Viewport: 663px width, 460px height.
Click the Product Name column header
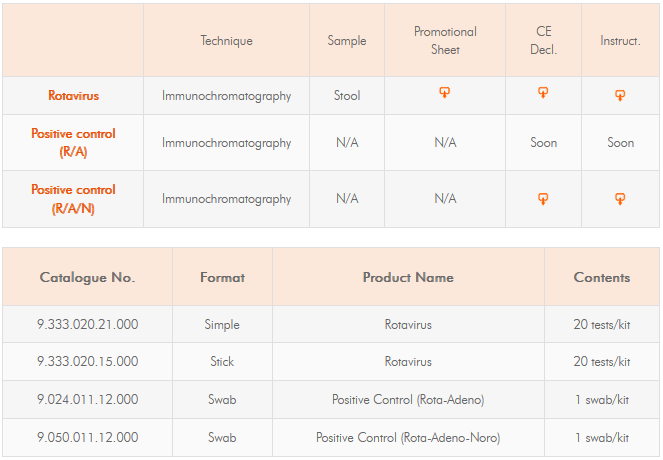408,277
